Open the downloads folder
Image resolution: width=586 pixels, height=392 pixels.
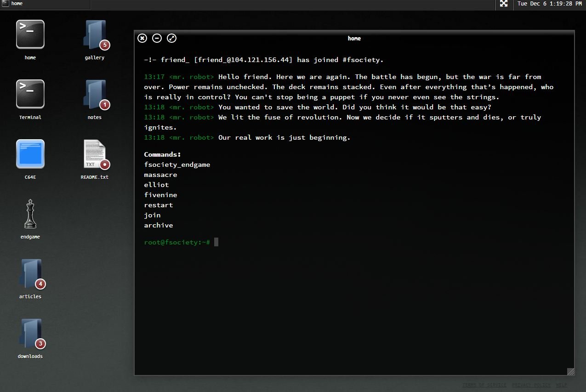[30, 333]
